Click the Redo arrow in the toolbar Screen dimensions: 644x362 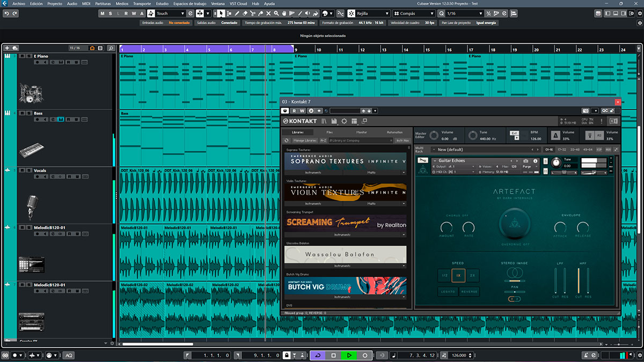coord(15,13)
